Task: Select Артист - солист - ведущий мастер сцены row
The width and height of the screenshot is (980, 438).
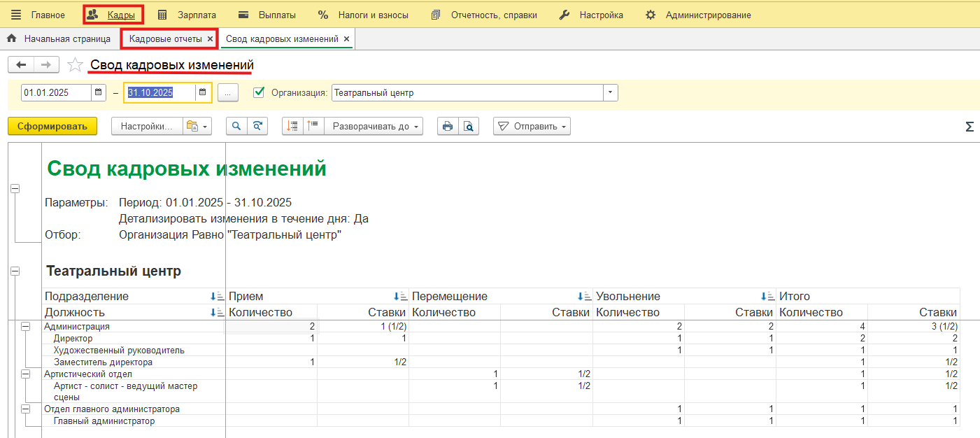Action: tap(126, 391)
